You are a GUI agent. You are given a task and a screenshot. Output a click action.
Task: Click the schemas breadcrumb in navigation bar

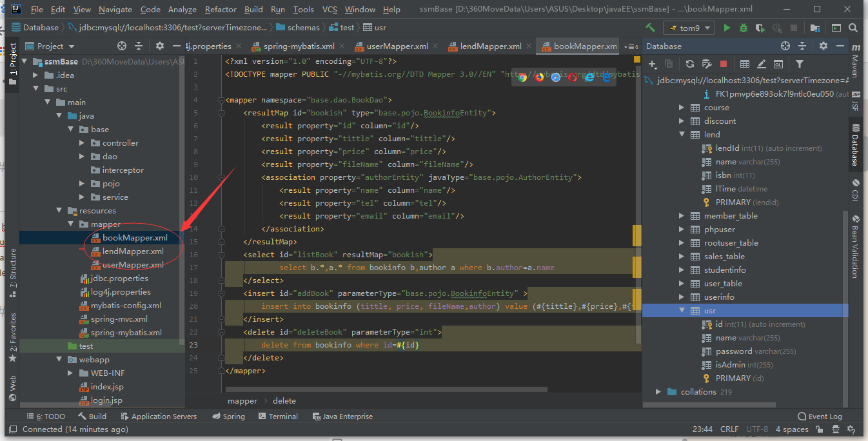coord(297,28)
